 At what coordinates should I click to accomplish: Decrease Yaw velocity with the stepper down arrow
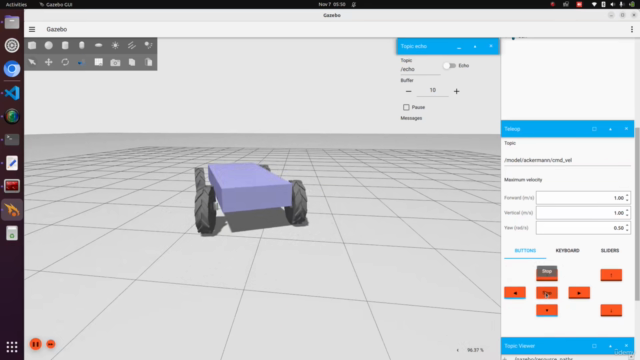click(x=627, y=231)
